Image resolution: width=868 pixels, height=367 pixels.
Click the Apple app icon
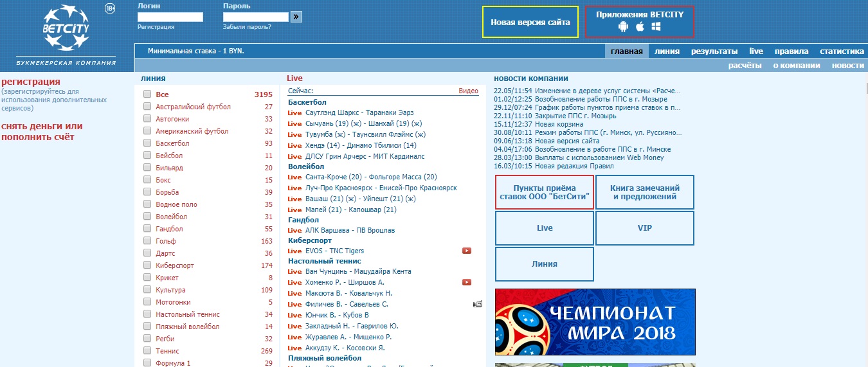(x=640, y=27)
